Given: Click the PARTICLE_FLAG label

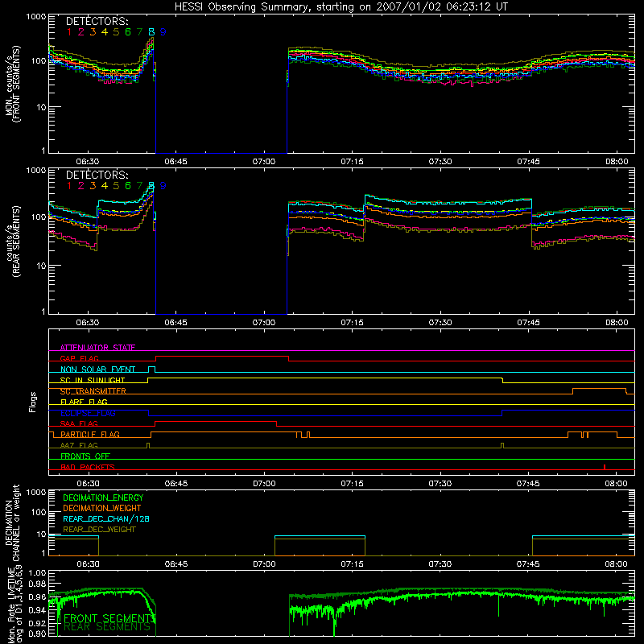Looking at the screenshot, I should tap(90, 434).
